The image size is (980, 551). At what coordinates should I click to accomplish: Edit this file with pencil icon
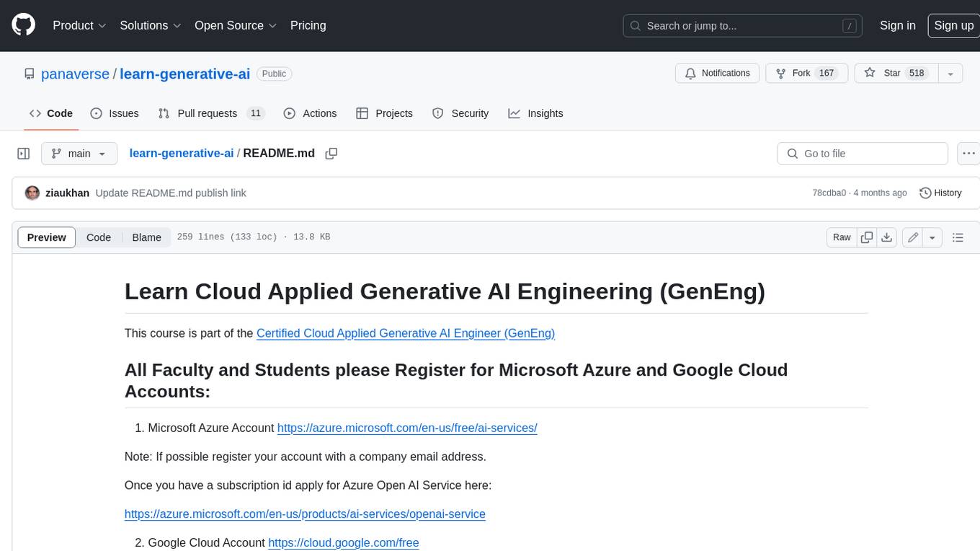(x=913, y=237)
